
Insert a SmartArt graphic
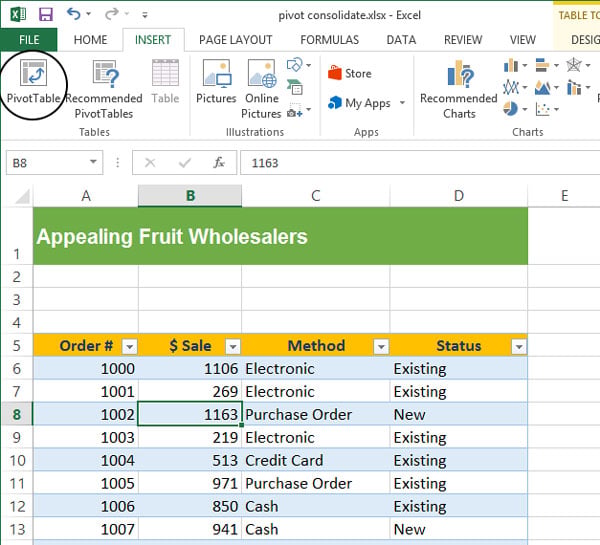click(294, 87)
